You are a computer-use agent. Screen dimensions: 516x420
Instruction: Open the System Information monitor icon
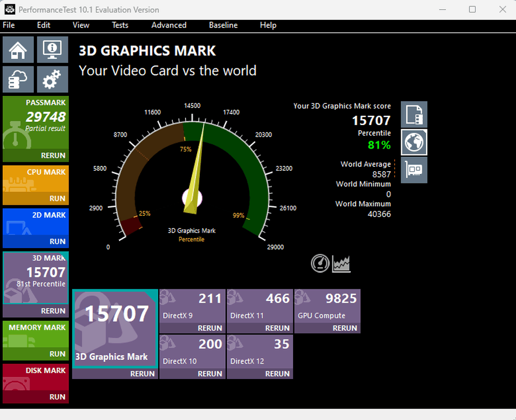tap(52, 50)
